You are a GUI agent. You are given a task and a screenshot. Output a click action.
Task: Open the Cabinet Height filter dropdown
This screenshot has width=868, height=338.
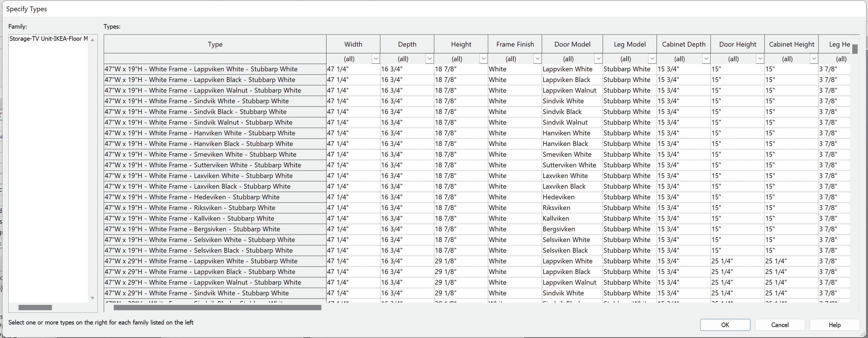814,59
